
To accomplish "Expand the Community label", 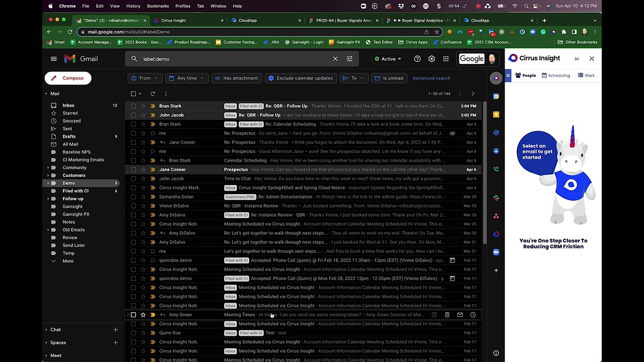I will [48, 167].
